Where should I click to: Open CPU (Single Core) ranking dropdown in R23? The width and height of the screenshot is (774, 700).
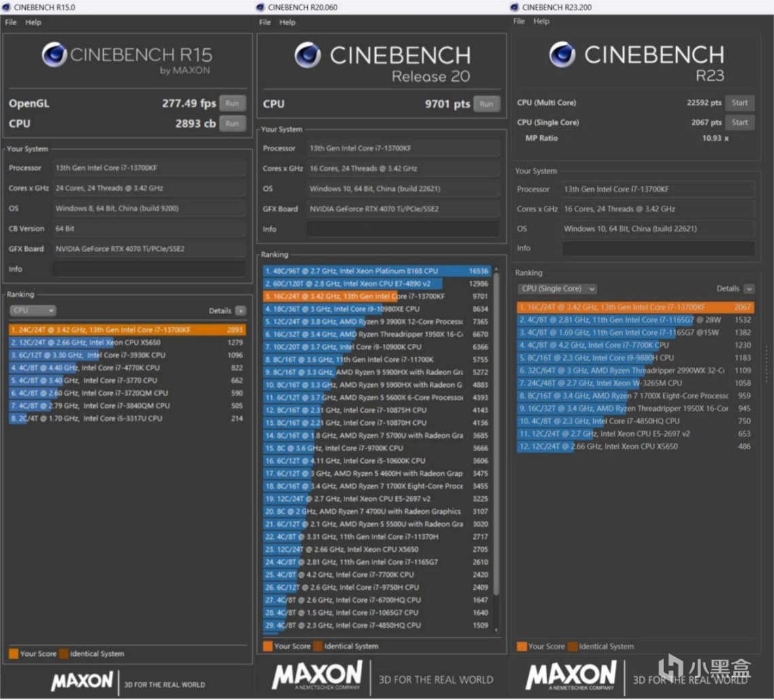(x=557, y=289)
